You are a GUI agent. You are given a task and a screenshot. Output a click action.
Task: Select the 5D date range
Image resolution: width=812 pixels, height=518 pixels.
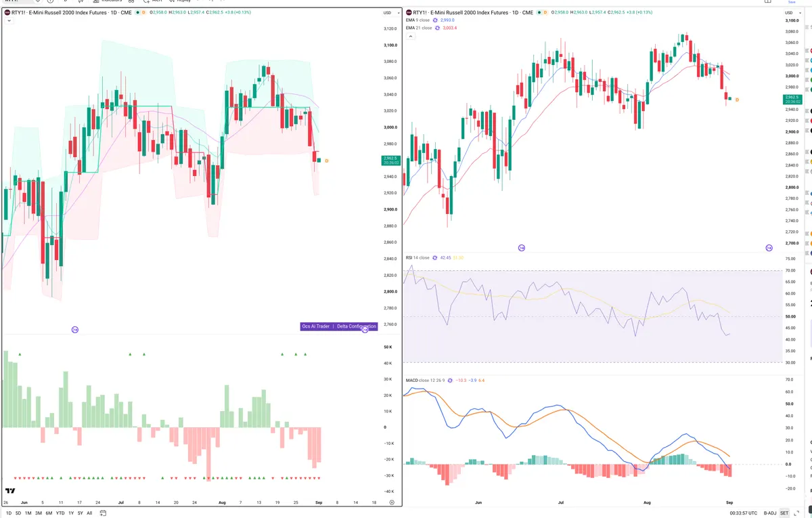point(18,513)
